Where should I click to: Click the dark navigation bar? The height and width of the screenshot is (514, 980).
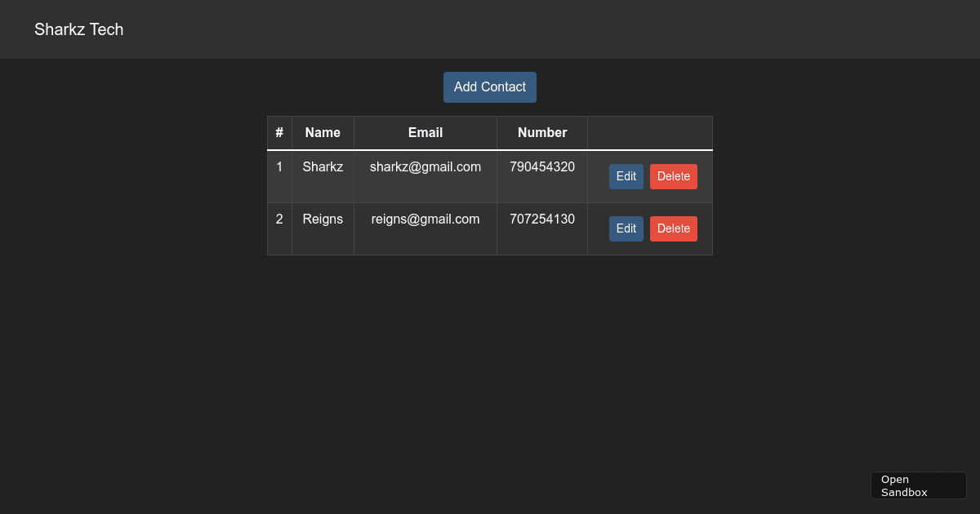(x=490, y=29)
